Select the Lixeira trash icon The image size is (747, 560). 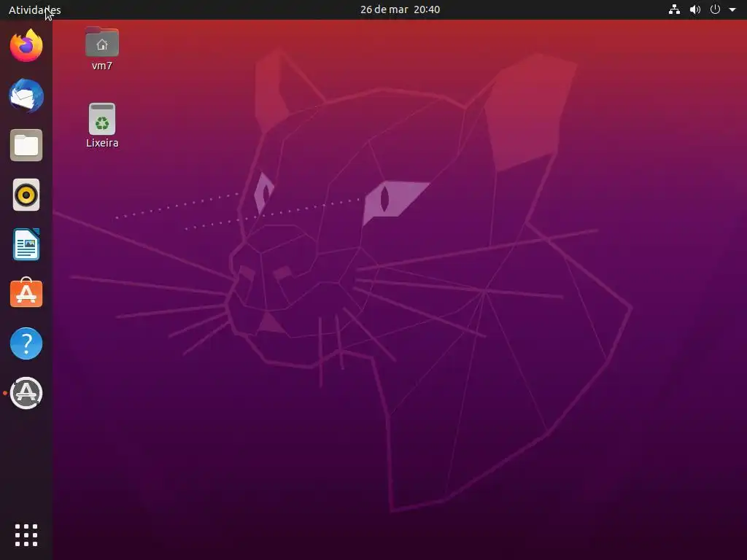click(102, 119)
